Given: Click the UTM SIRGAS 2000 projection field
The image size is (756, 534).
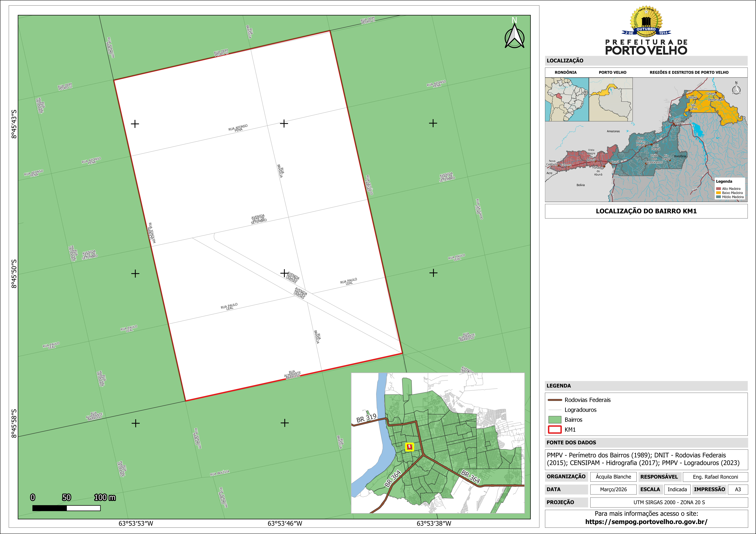Looking at the screenshot, I should tap(669, 502).
